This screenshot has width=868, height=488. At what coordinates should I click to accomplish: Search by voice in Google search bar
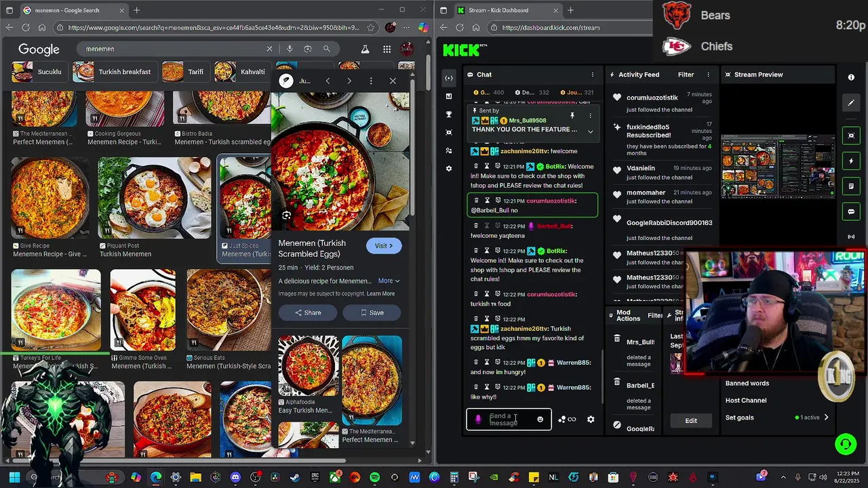tap(290, 49)
